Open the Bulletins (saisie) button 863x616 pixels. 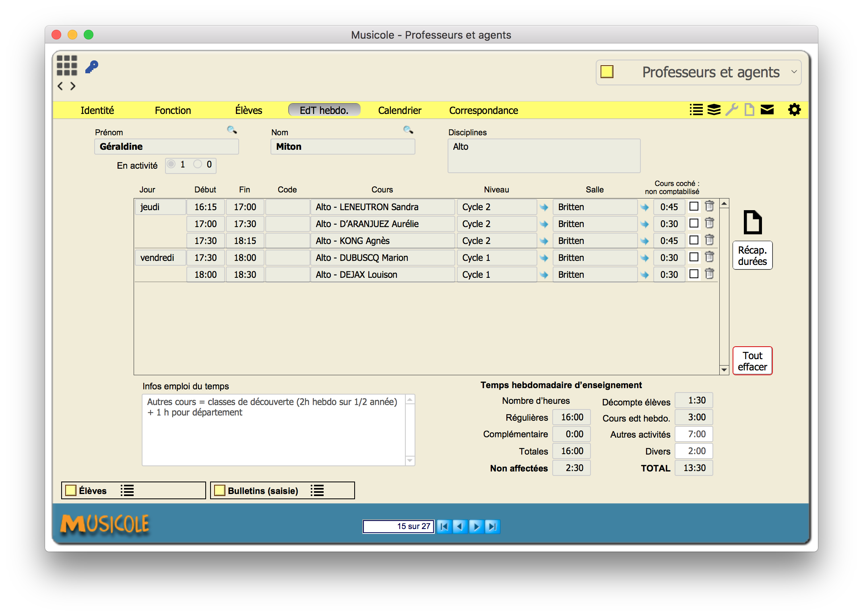coord(282,490)
